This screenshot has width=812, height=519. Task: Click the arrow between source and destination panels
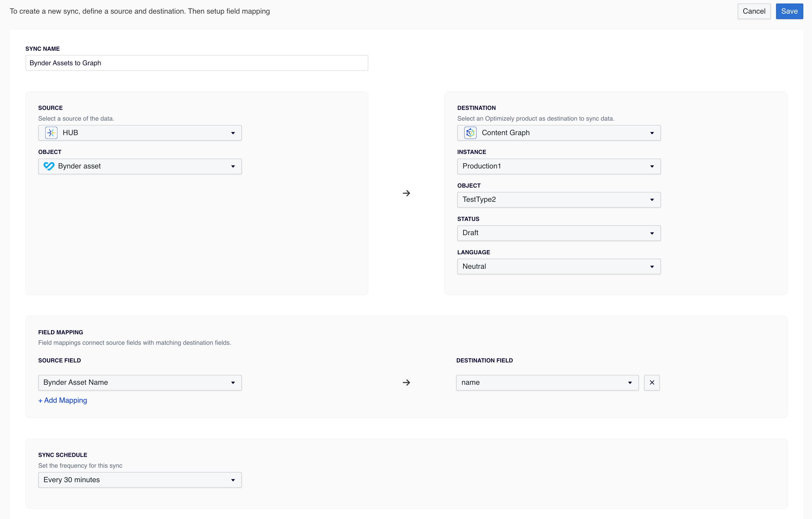click(x=406, y=193)
